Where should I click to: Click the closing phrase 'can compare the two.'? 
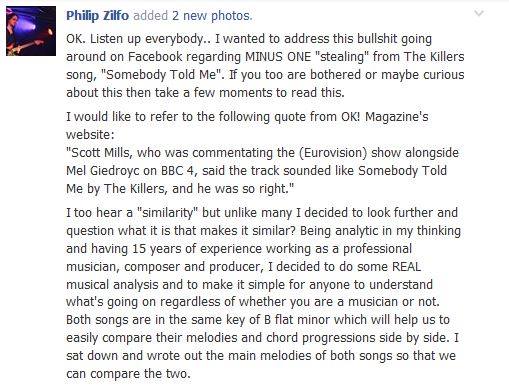click(128, 374)
